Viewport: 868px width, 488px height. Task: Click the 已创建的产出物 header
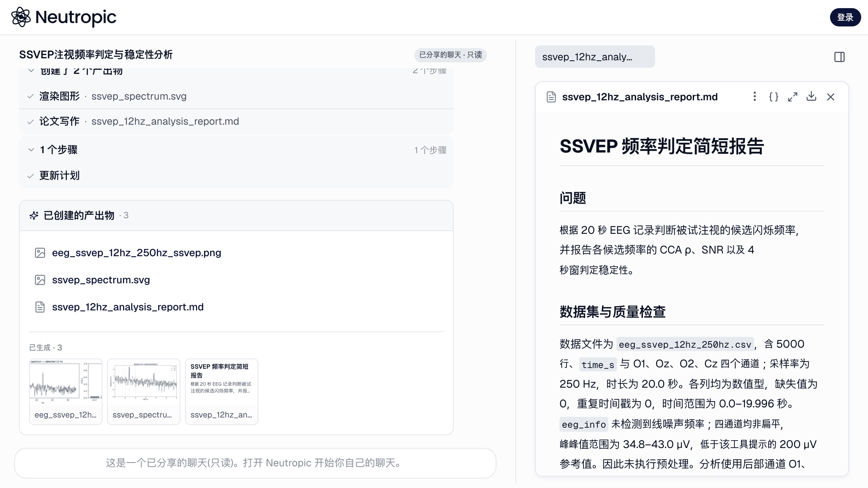click(x=236, y=216)
